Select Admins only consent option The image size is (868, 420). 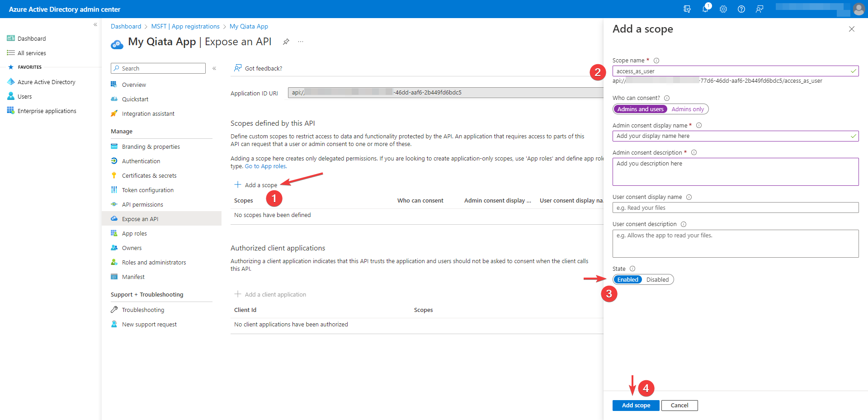688,109
